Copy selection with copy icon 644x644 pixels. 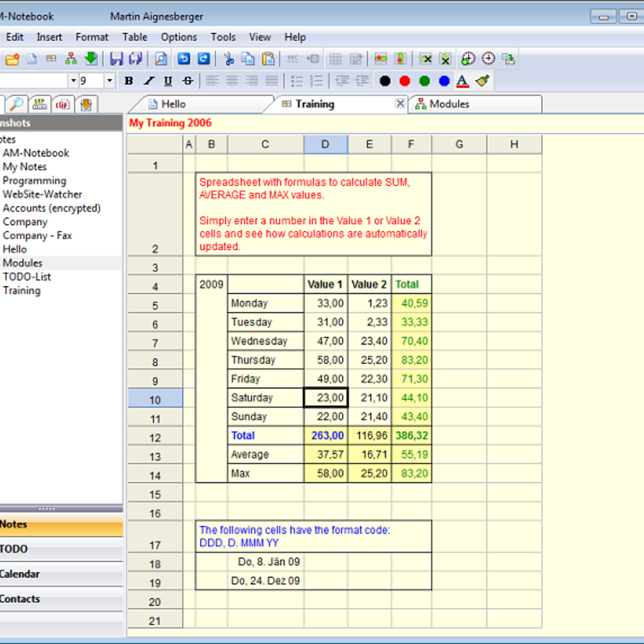point(248,59)
